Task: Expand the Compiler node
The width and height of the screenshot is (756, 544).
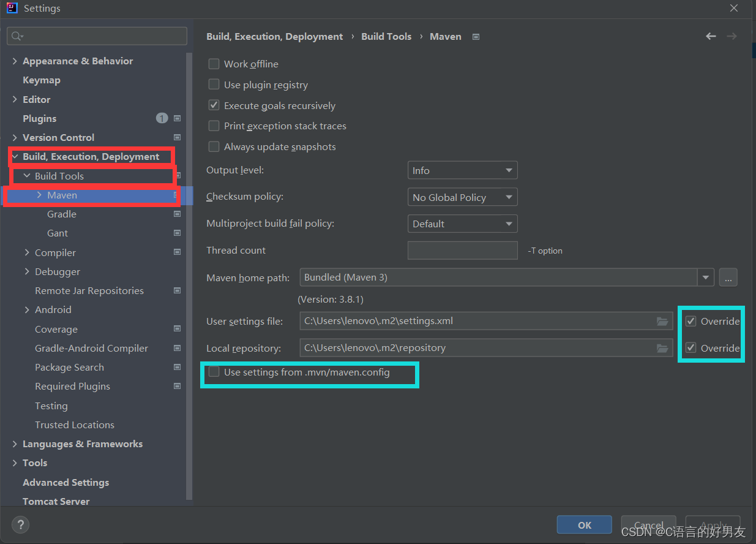Action: pos(27,252)
